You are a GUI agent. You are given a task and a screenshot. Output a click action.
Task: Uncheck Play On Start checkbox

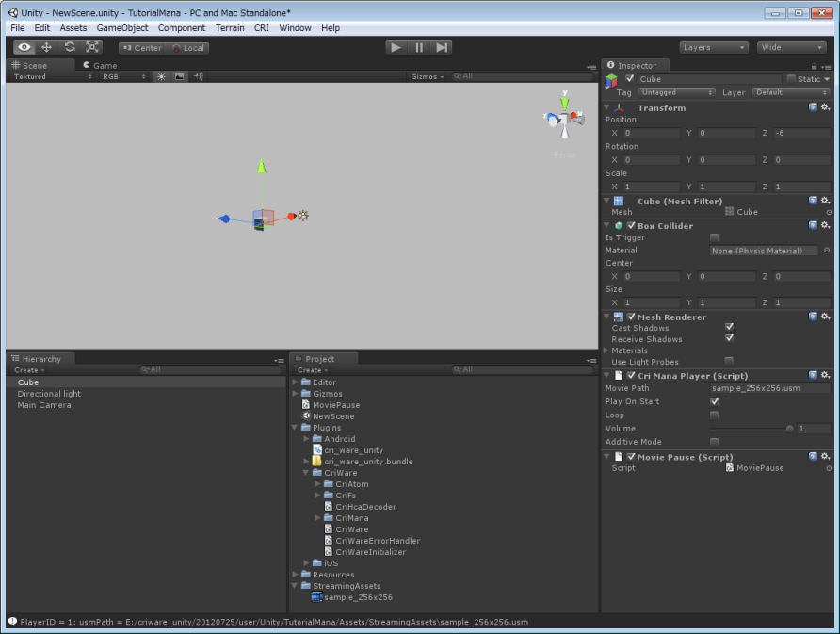click(714, 401)
